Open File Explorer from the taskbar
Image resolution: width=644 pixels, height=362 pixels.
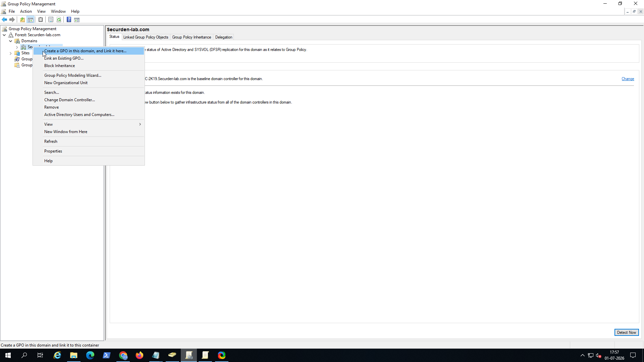click(x=74, y=355)
